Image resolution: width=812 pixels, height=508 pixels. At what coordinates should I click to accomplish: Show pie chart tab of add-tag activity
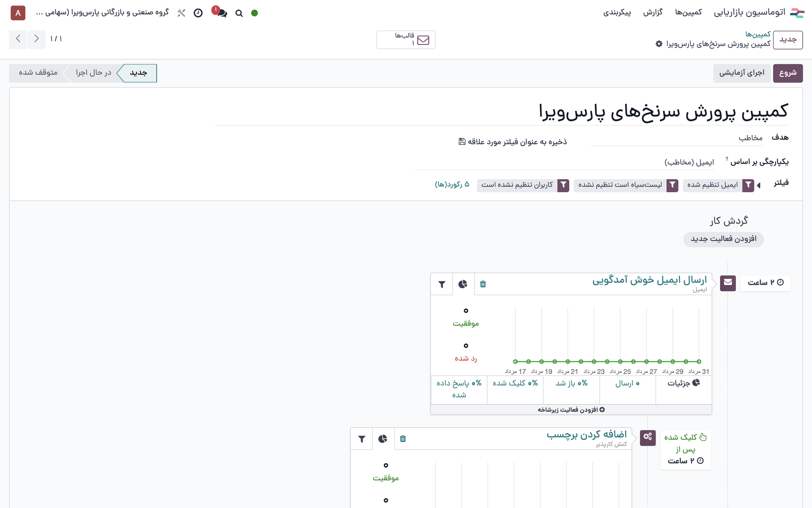tap(383, 439)
